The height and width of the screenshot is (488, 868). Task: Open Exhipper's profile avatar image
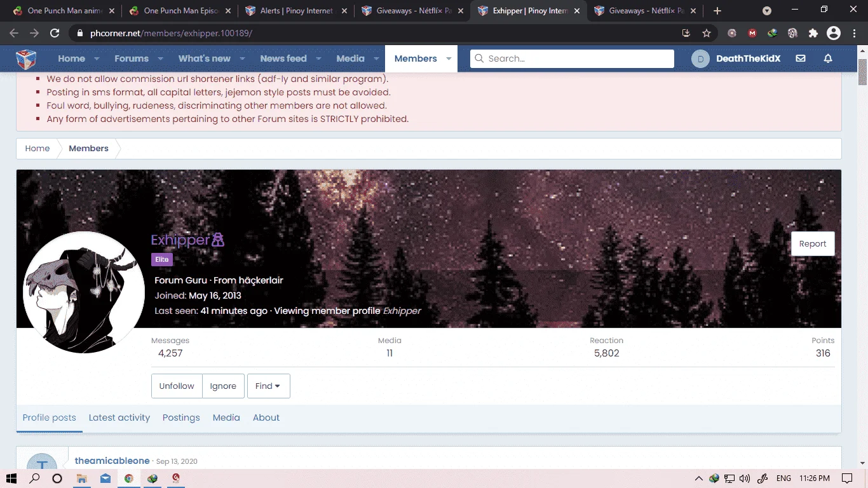(83, 292)
